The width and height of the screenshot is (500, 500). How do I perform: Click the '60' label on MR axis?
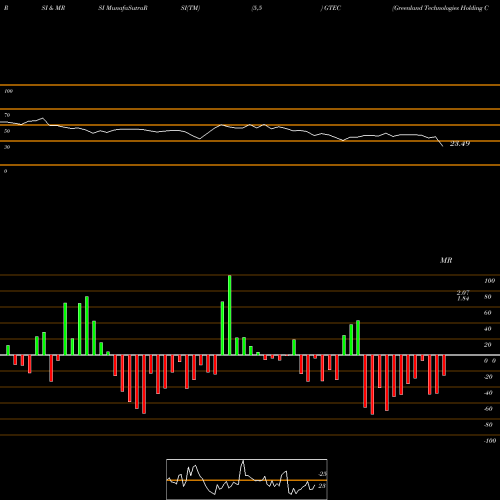pyautogui.click(x=488, y=313)
